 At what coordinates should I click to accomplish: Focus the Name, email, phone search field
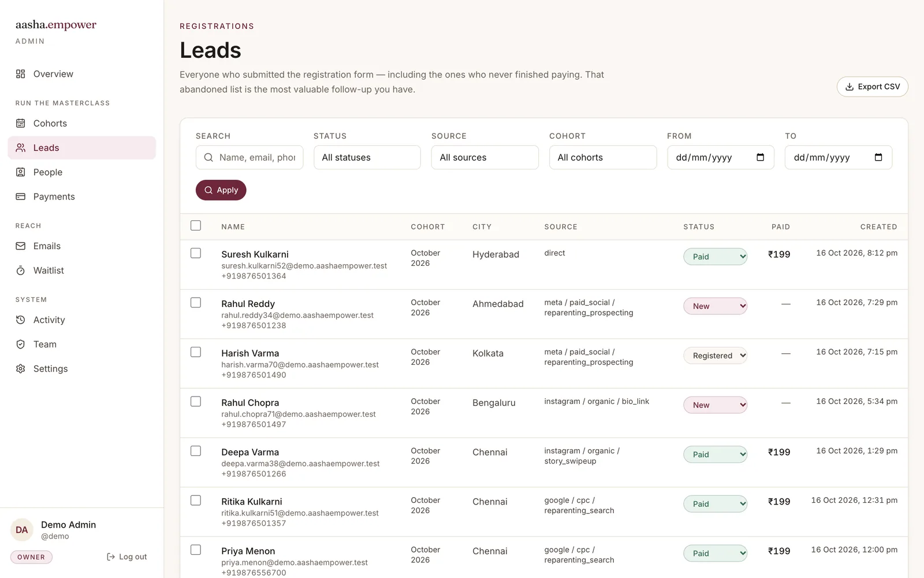pyautogui.click(x=249, y=157)
